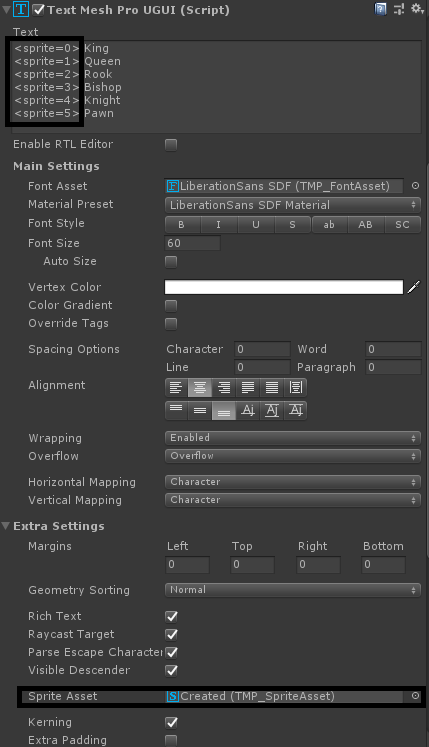Click the Left margin field
Viewport: 429px width, 747px height.
click(188, 565)
